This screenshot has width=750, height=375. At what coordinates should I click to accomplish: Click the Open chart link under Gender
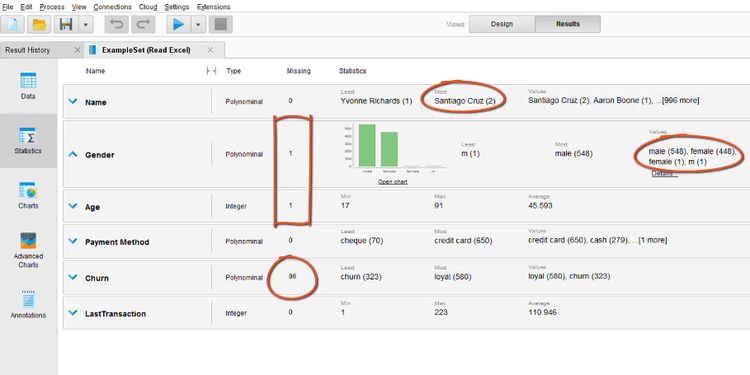pos(393,182)
